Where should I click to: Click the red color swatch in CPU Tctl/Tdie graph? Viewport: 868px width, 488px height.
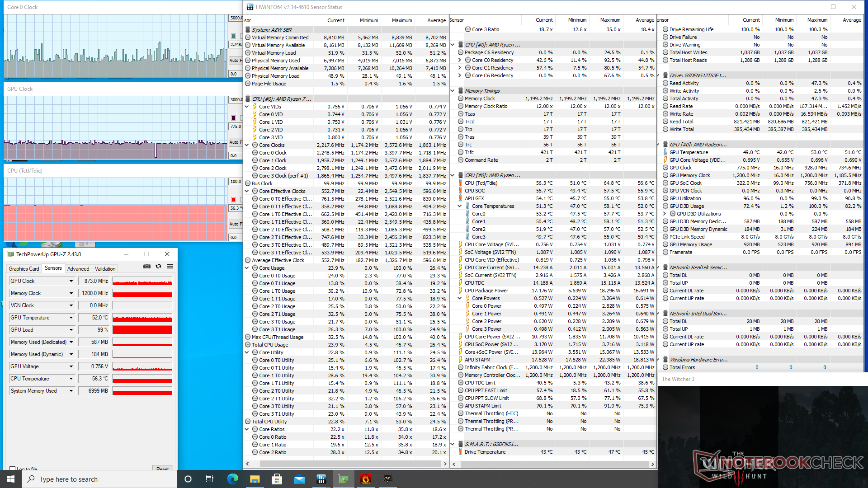(233, 200)
